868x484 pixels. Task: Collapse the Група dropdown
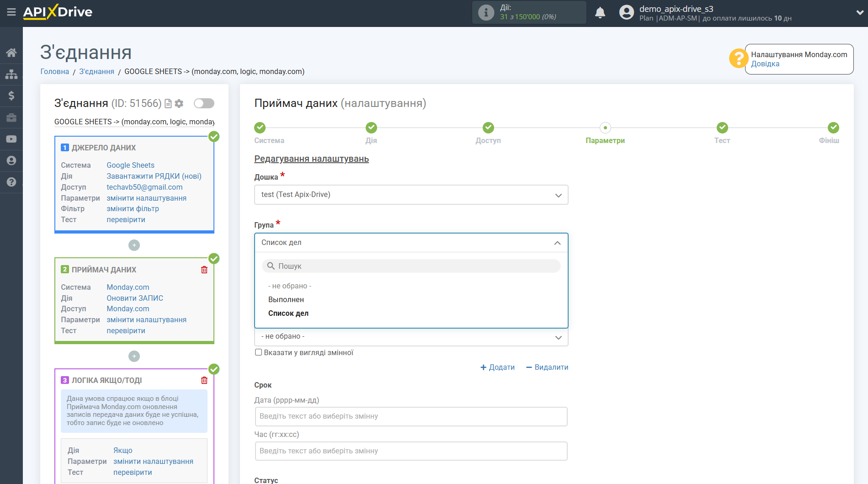coord(411,243)
